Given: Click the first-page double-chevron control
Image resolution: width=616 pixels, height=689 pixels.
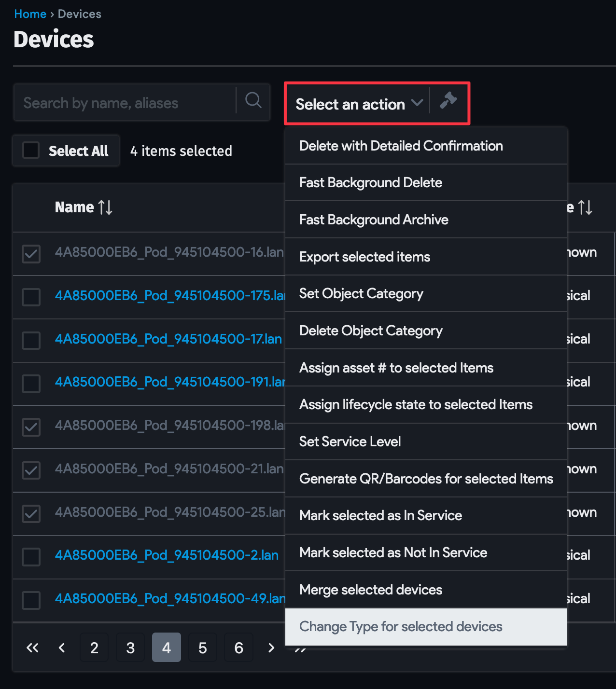Looking at the screenshot, I should [32, 648].
